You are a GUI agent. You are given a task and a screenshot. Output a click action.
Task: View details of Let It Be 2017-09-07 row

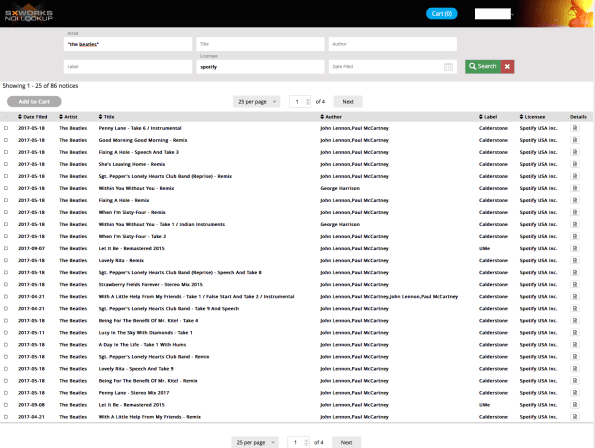coord(575,248)
